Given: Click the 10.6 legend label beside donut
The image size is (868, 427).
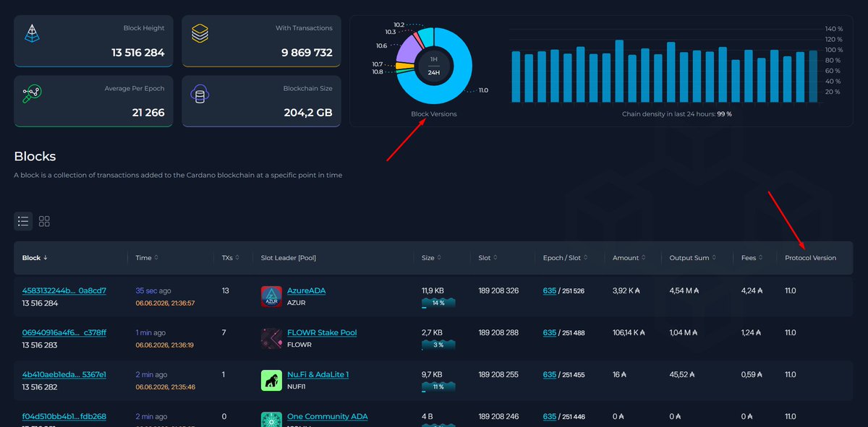Looking at the screenshot, I should (381, 46).
